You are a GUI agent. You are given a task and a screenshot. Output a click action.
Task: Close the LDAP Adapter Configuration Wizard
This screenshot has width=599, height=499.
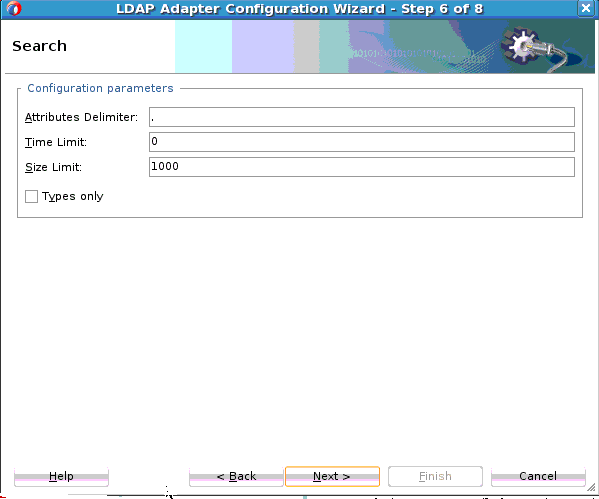(586, 8)
